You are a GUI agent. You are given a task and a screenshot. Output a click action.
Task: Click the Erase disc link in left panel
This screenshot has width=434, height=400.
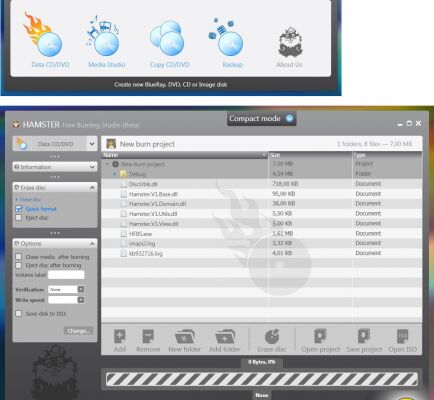click(x=29, y=199)
